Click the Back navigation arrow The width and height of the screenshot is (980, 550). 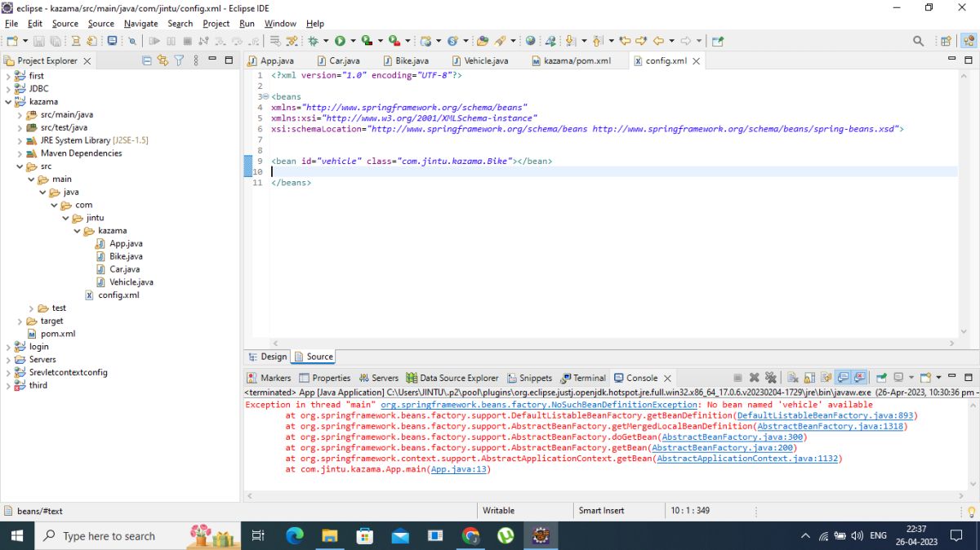tap(658, 41)
